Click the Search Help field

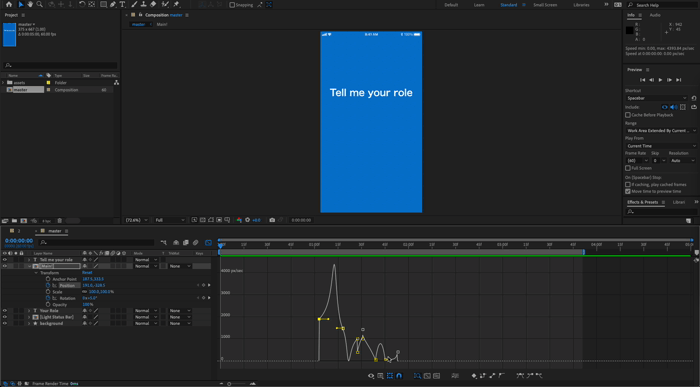pyautogui.click(x=662, y=5)
